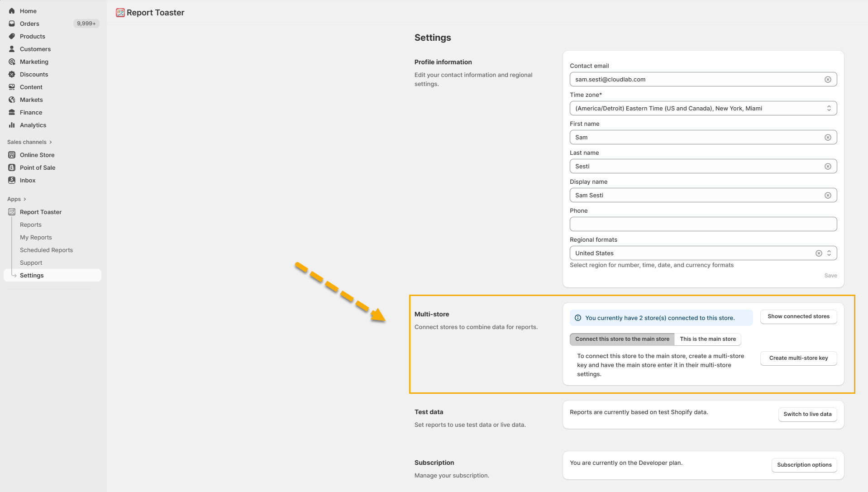Click the Online Store storefront icon
868x492 pixels.
(12, 155)
